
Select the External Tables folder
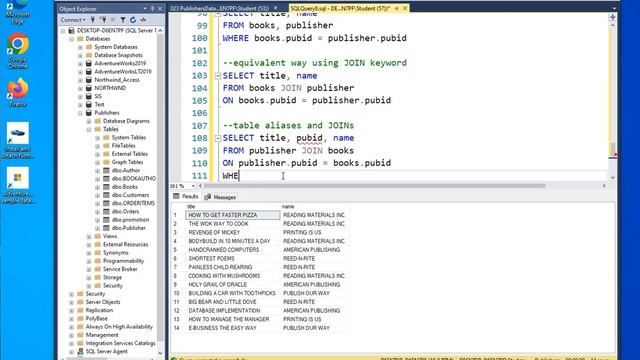pyautogui.click(x=129, y=154)
